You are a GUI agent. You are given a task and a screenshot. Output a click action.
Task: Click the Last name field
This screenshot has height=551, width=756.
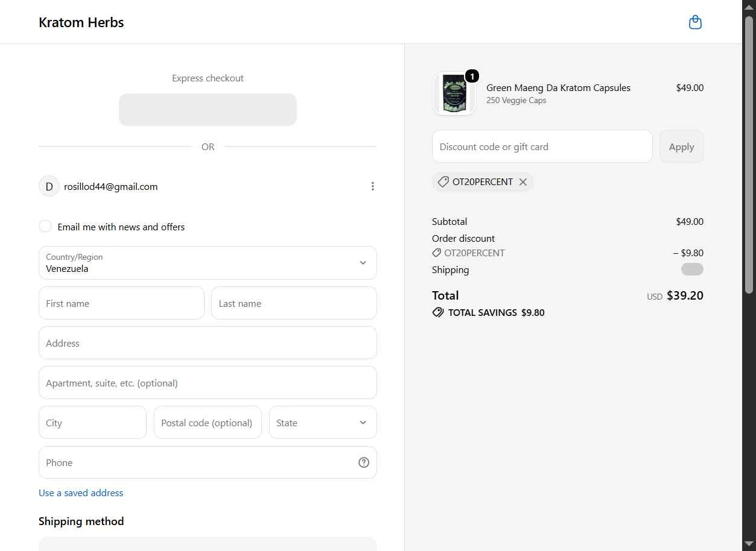(x=294, y=303)
